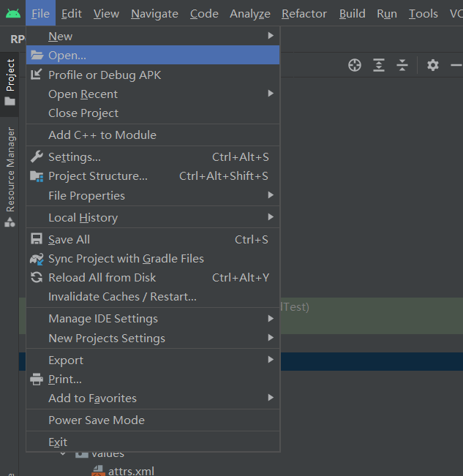Viewport: 463px width, 476px height.
Task: Open the View menu
Action: pos(106,14)
